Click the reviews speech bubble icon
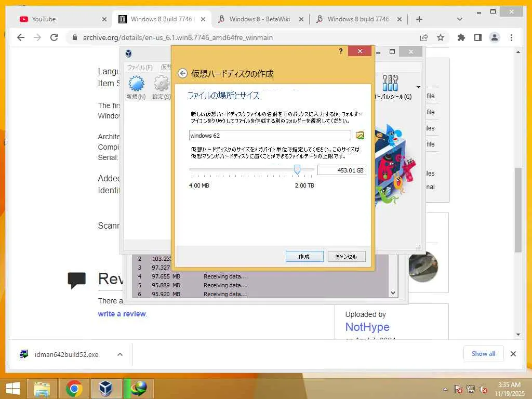The image size is (532, 399). tap(77, 280)
